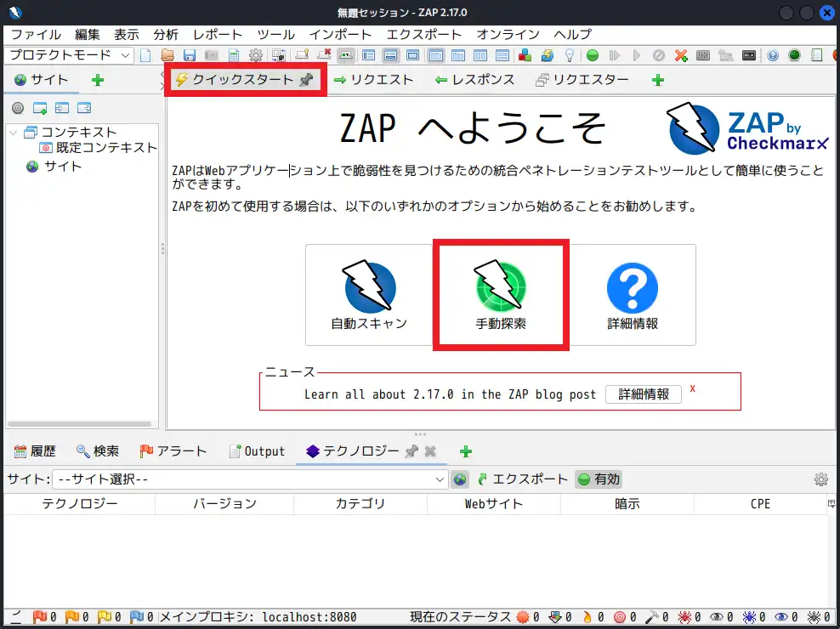Click the blue question mark 詳細情報 icon
840x629 pixels.
(632, 288)
